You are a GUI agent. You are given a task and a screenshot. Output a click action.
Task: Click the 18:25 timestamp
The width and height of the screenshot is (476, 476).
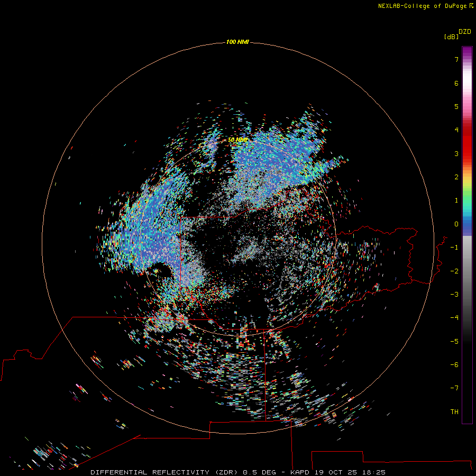[x=374, y=472]
